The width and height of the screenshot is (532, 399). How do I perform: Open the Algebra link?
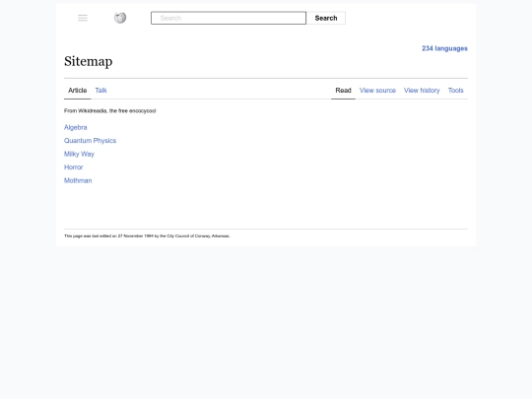(x=75, y=127)
